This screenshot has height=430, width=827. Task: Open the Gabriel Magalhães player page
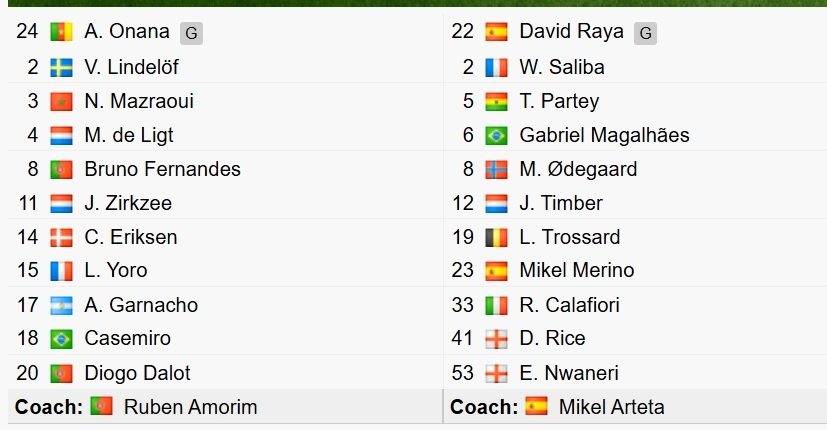604,135
